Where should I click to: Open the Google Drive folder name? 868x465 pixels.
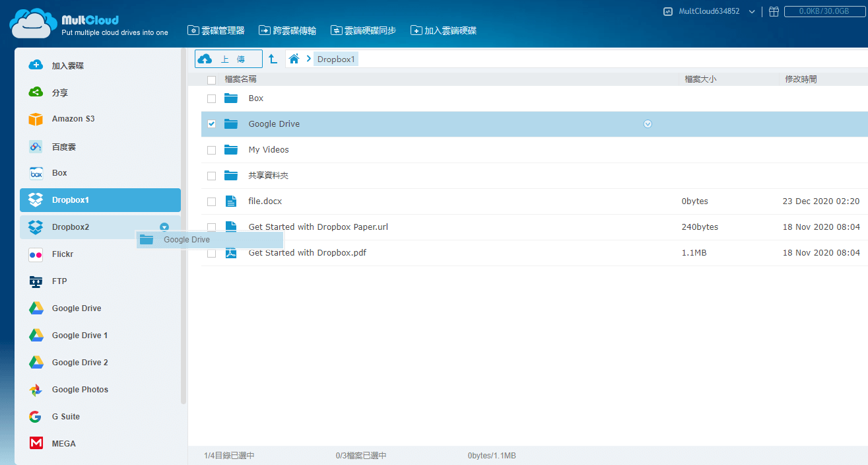[274, 124]
